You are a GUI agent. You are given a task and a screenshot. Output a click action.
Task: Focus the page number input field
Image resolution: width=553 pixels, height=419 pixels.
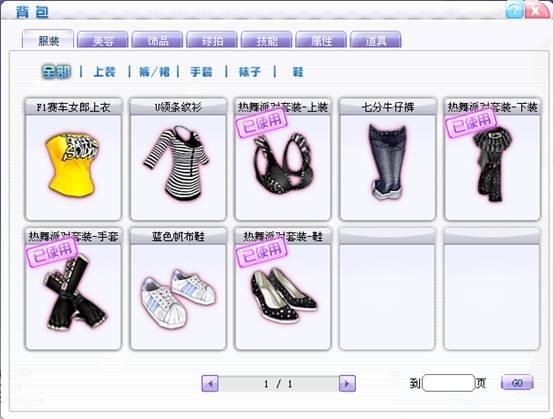(x=449, y=383)
